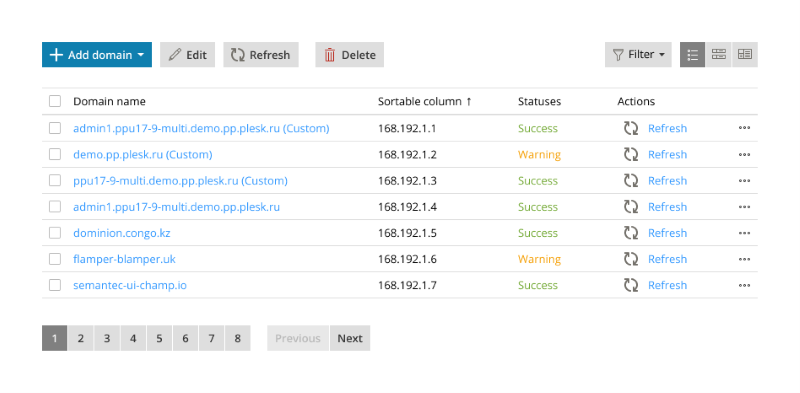Open flamper-blamper.uk domain link

point(124,259)
